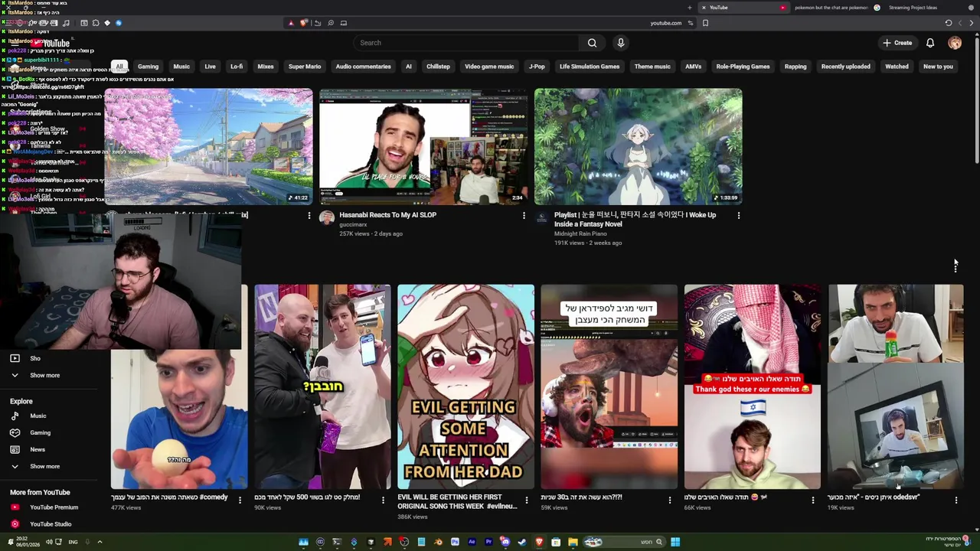Bookmark this page in address bar

click(705, 23)
